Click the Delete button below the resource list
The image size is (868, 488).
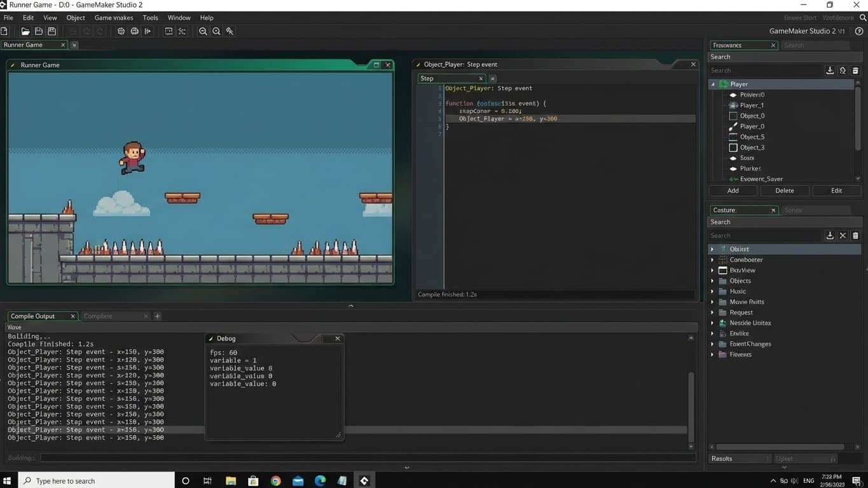[x=784, y=190]
